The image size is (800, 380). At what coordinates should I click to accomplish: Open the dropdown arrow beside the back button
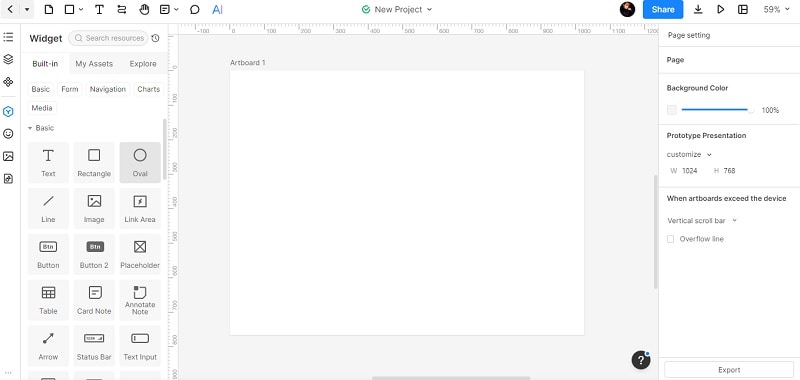pyautogui.click(x=27, y=10)
